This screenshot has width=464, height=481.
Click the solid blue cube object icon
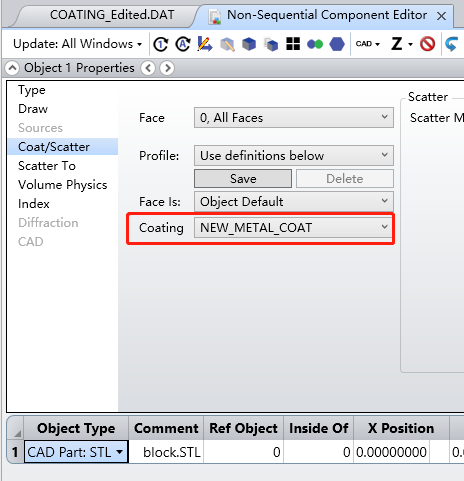click(249, 44)
